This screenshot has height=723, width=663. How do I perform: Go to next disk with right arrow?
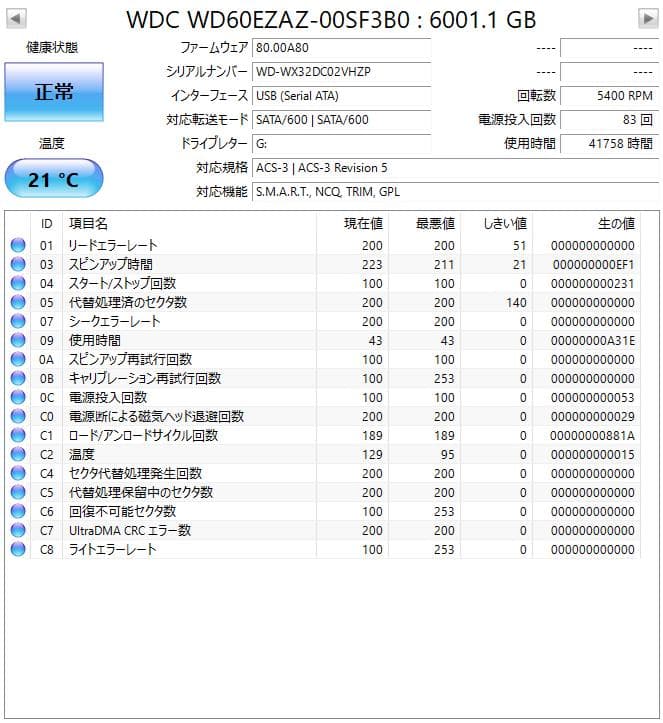coord(648,18)
